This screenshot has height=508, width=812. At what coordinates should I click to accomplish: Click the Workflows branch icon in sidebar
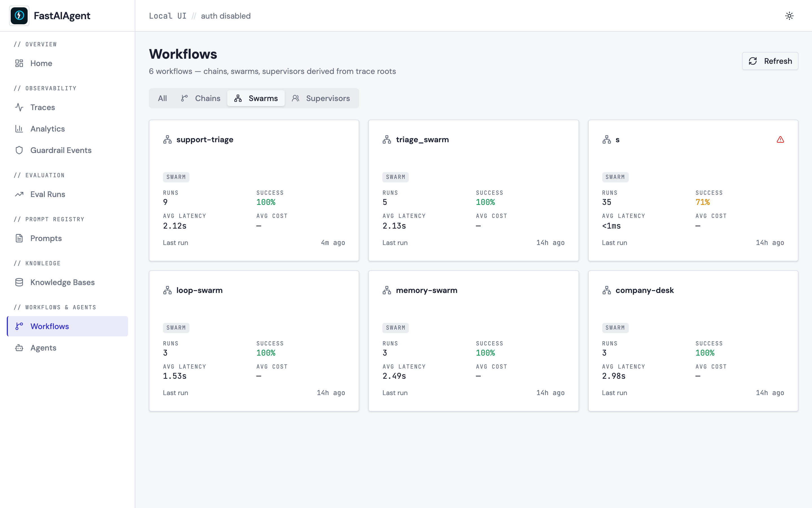(19, 326)
